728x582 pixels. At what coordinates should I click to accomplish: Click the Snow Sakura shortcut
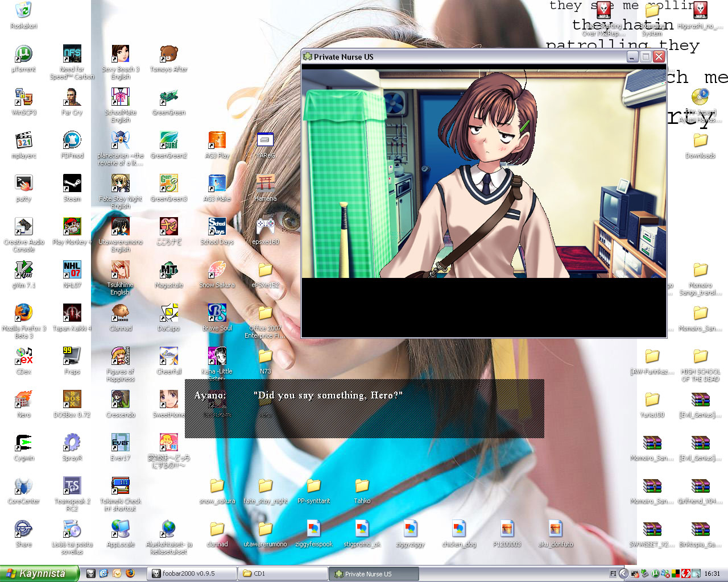217,270
